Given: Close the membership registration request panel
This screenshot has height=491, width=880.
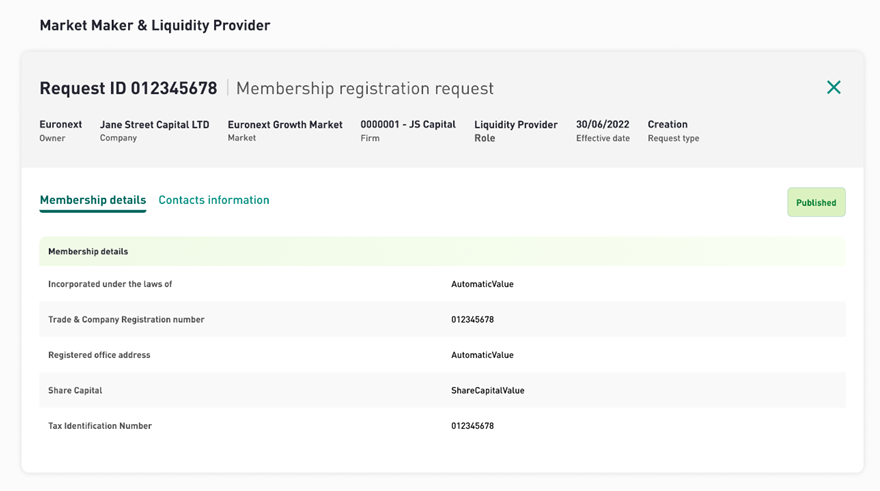Looking at the screenshot, I should [834, 88].
